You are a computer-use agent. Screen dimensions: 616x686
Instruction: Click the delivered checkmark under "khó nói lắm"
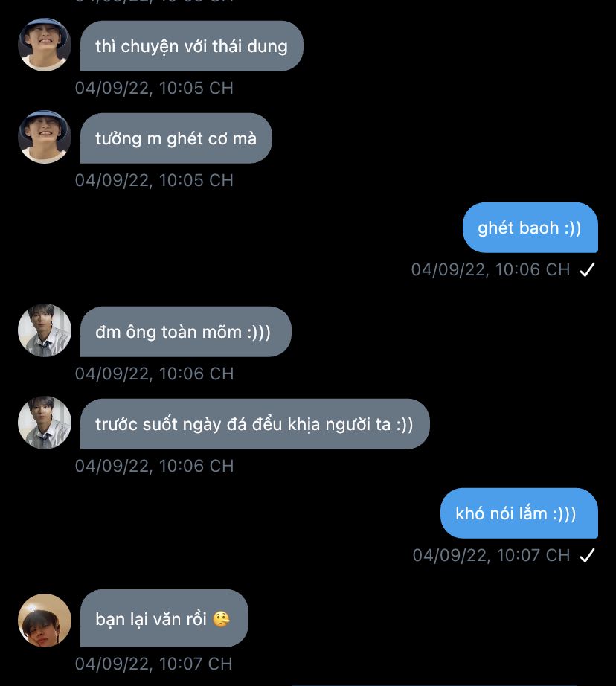(587, 556)
